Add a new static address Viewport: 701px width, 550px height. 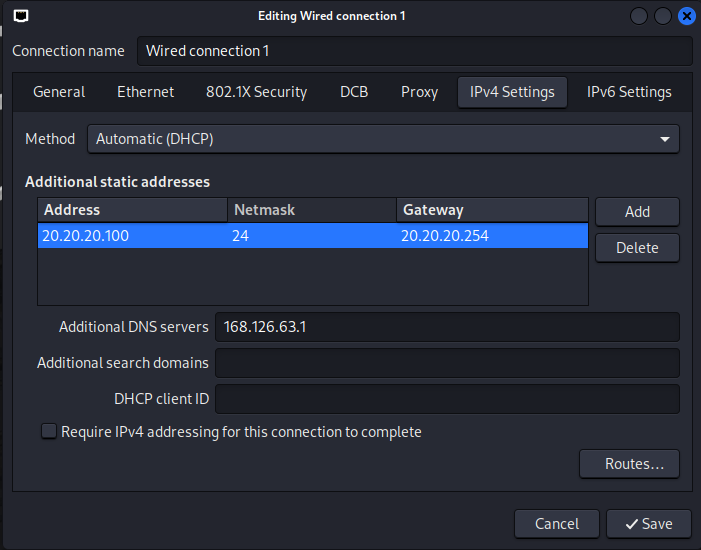point(637,212)
